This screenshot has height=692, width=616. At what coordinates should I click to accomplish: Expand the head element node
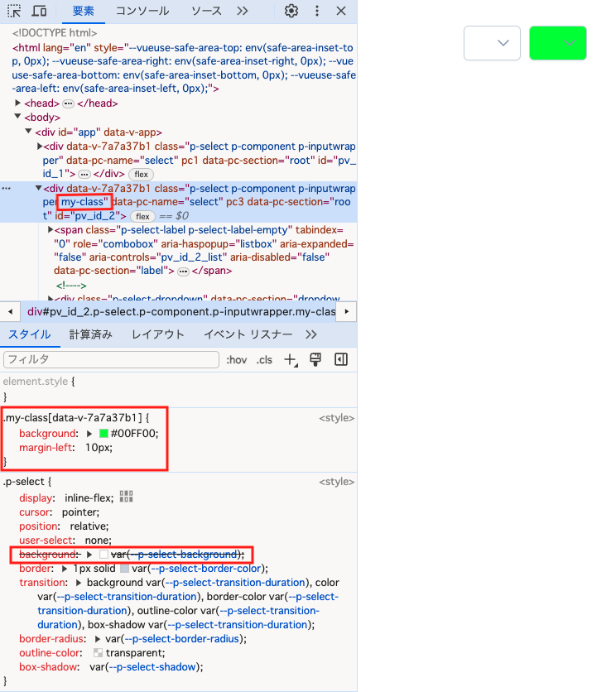pos(17,103)
